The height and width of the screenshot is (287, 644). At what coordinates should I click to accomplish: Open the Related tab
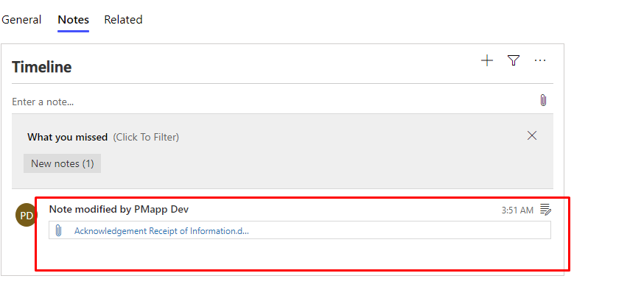point(123,20)
